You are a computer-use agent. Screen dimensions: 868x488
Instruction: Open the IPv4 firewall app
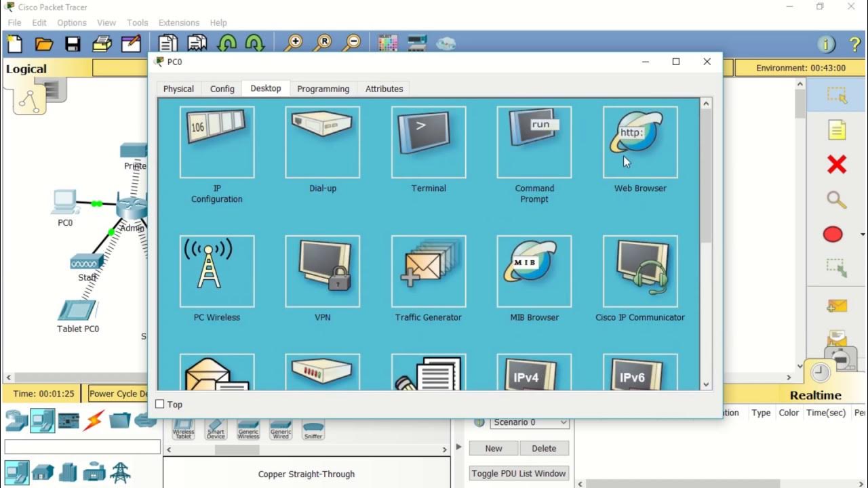534,372
